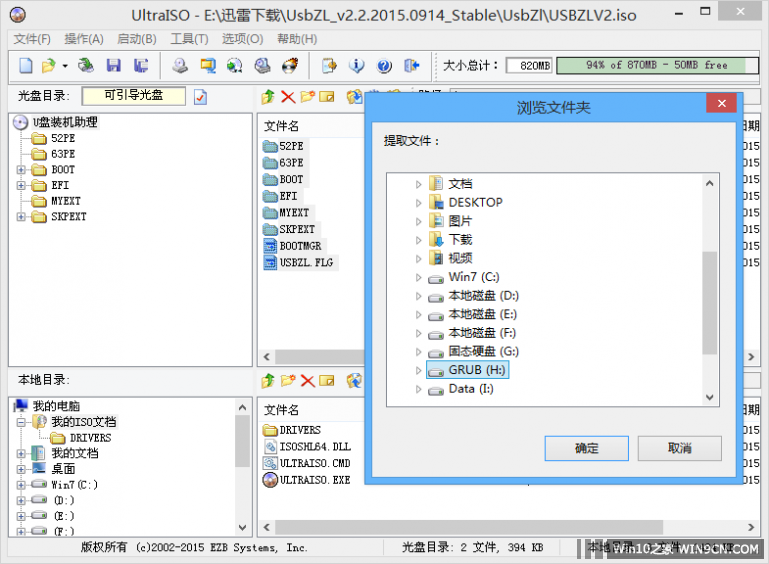Expand the 文档 folder in dialog tree
The image size is (769, 564).
(x=418, y=184)
